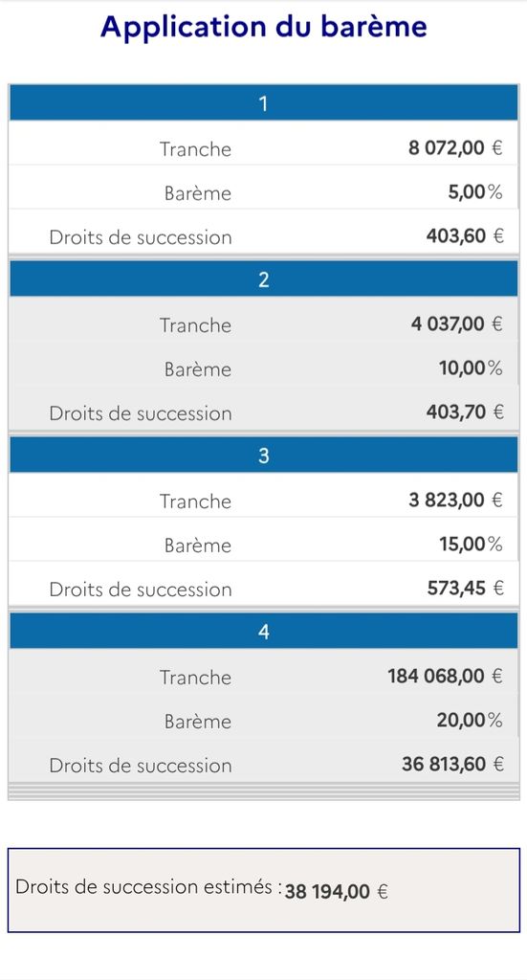Select the blue header for bracket 1
527x980 pixels.
point(264,103)
